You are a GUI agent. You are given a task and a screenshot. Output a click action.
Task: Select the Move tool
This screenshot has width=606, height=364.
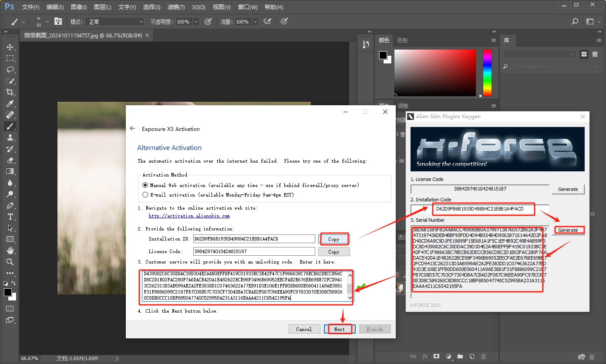tap(10, 47)
